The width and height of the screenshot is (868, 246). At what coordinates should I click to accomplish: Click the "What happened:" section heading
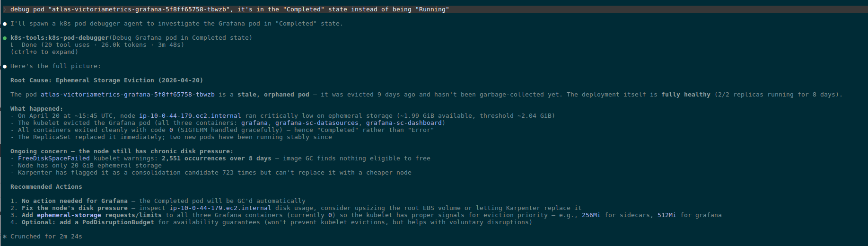click(36, 109)
